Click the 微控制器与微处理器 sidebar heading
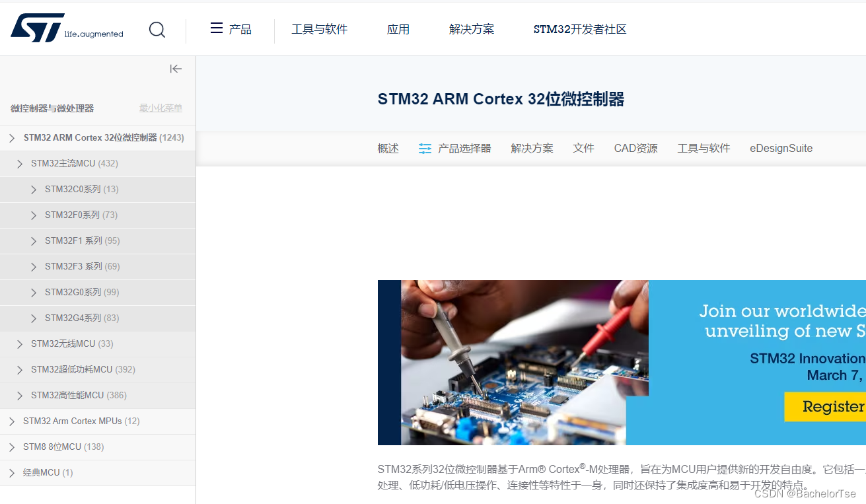This screenshot has height=504, width=866. point(52,108)
